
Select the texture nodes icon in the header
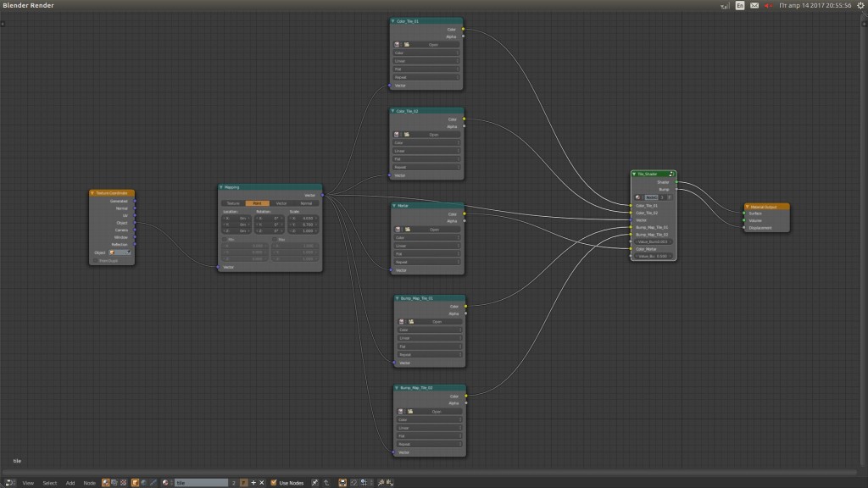click(x=123, y=481)
